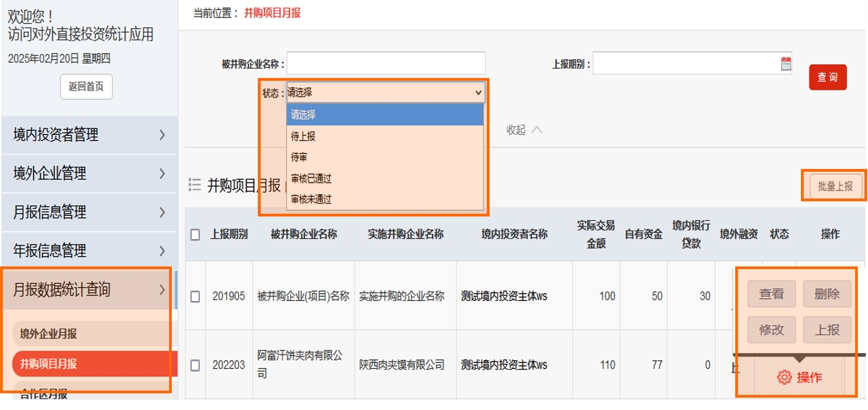
Task: Click 查看 in the action popup
Action: click(771, 295)
